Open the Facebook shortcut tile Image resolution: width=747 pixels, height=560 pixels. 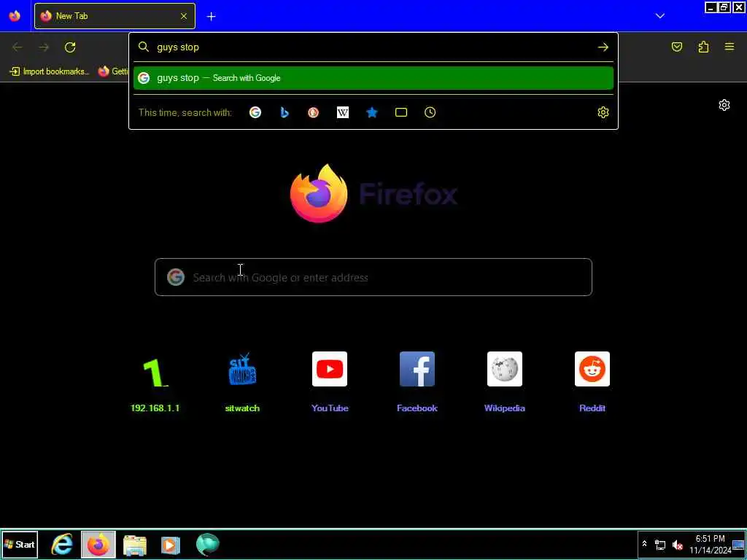(417, 382)
